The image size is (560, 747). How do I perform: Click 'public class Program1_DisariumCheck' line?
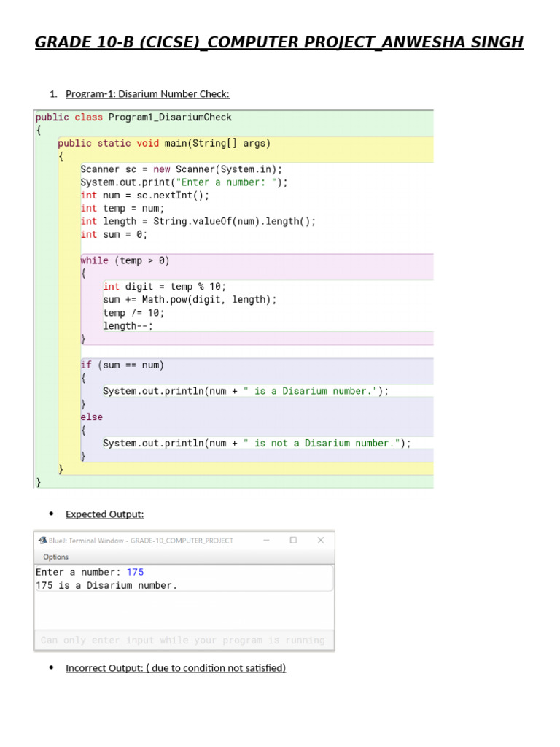click(x=133, y=117)
